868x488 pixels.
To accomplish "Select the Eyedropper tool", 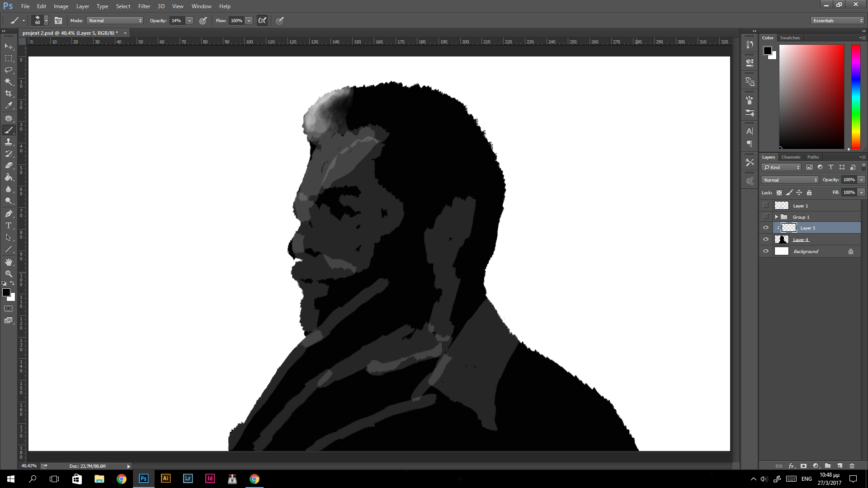I will pyautogui.click(x=9, y=105).
